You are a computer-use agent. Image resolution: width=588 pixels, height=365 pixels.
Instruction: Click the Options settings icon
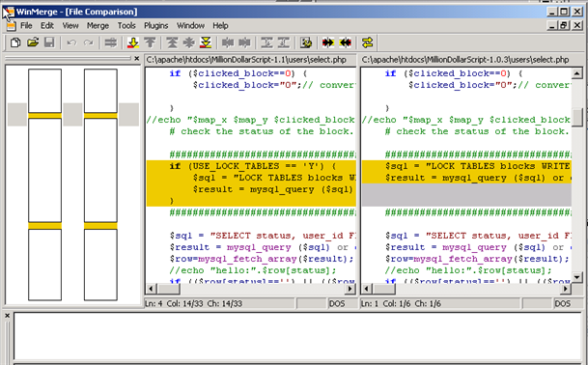[306, 42]
